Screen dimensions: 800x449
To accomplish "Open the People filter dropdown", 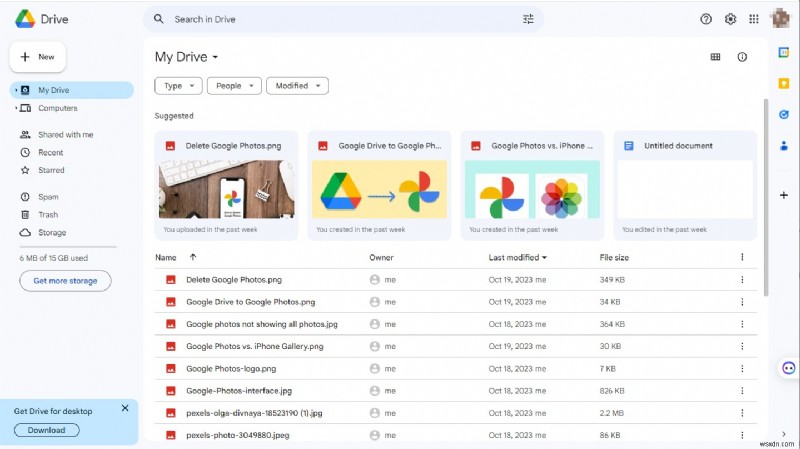I will click(234, 86).
